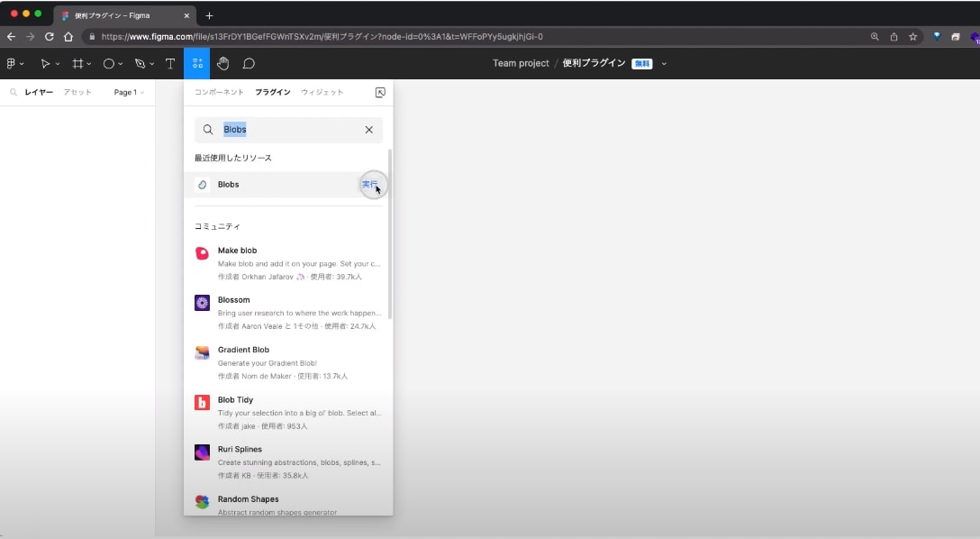Toggle the Resources tool in toolbar
The image size is (980, 539).
point(197,63)
